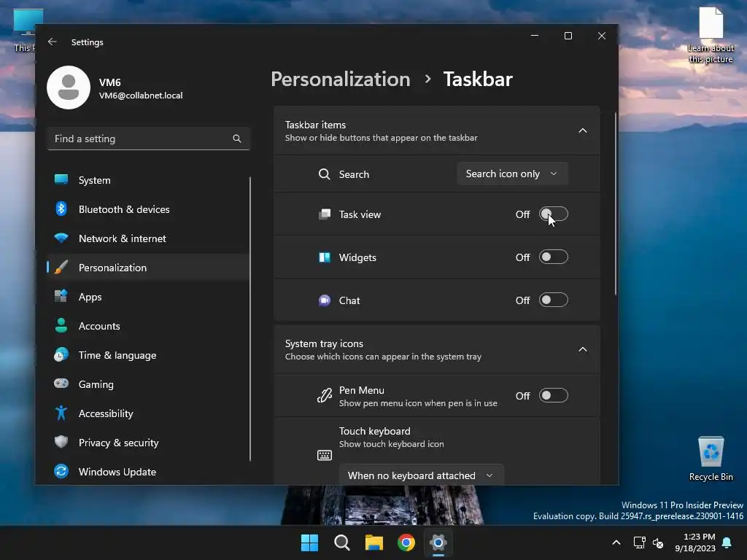Click the Taskbar page title text
Image resolution: width=747 pixels, height=560 pixels.
(x=478, y=79)
